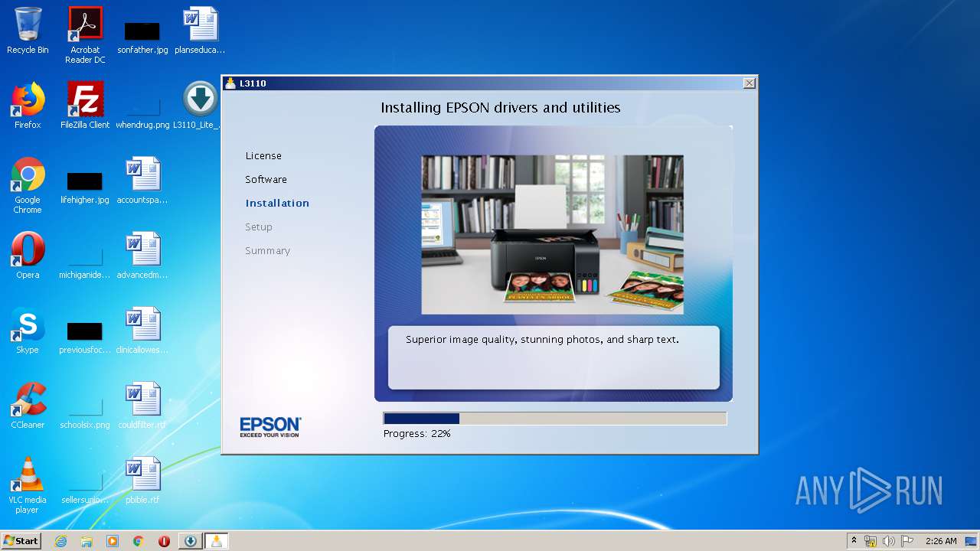Click the 'Progress: 22%' text

tap(416, 433)
